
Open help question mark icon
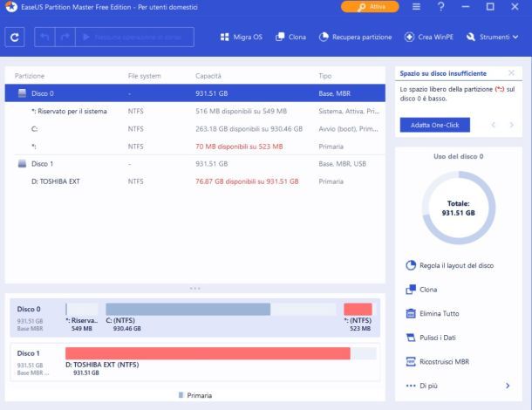click(x=441, y=7)
